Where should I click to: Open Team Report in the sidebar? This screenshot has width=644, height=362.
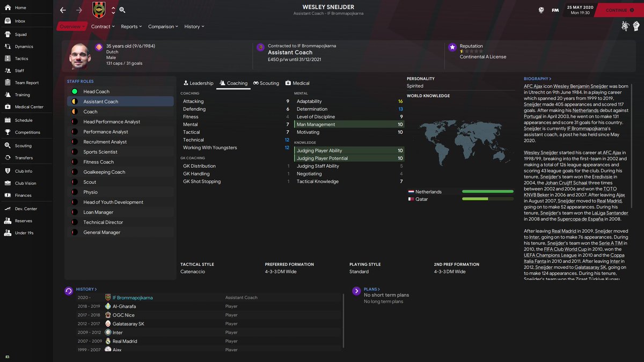[26, 83]
